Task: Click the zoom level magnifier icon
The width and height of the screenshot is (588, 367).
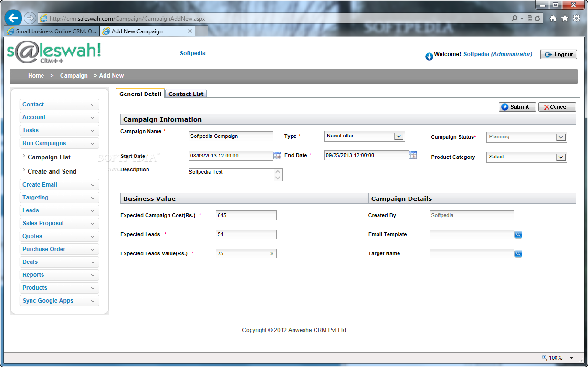Action: coord(545,357)
